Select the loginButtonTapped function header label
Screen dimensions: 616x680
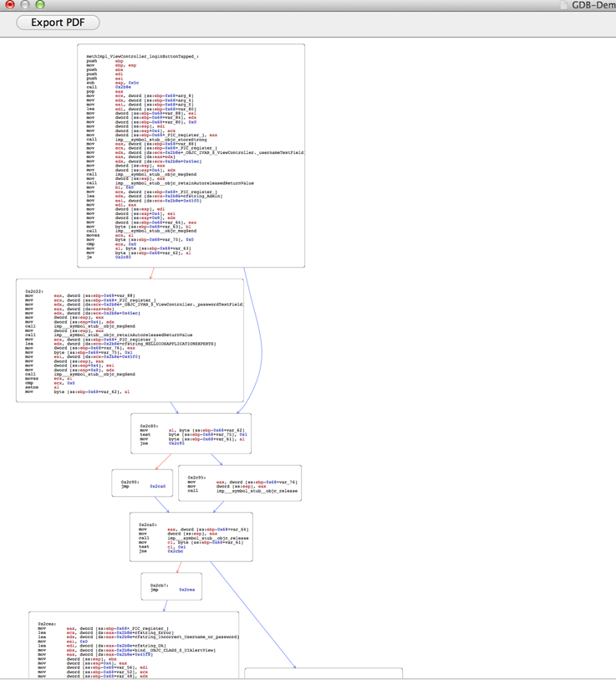point(142,57)
